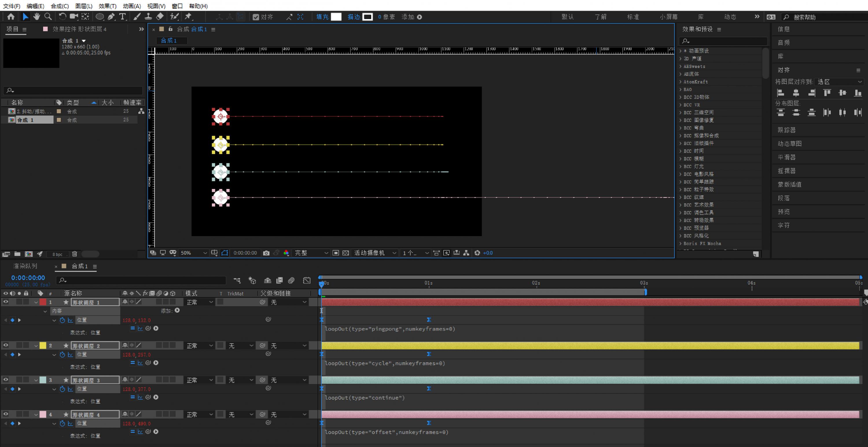Open the 效果(T) menu
The height and width of the screenshot is (447, 868).
[108, 6]
